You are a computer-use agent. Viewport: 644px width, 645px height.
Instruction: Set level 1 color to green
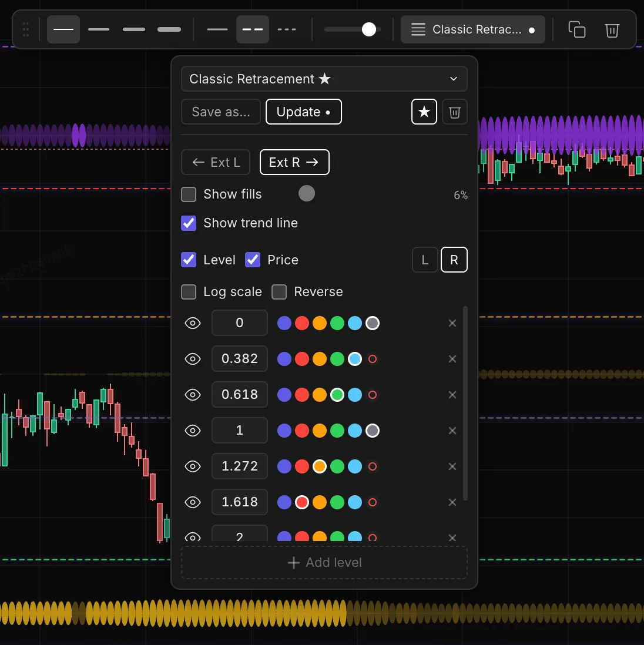tap(337, 430)
